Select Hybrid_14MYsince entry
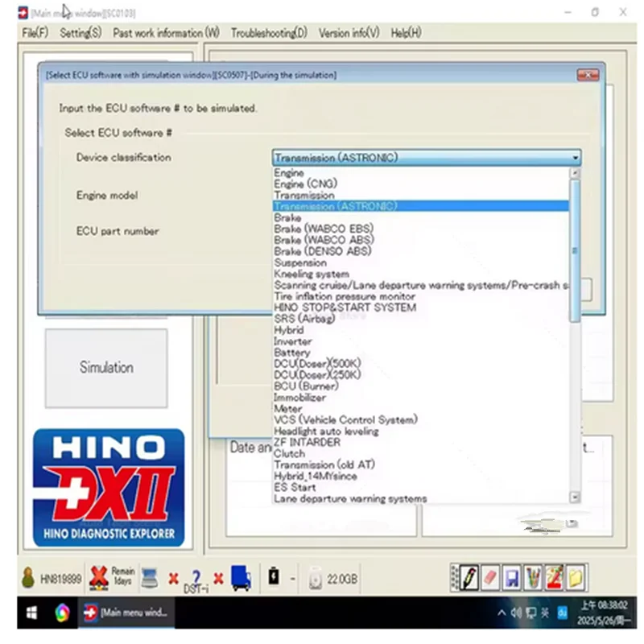Screen dimensions: 644x644 421,476
